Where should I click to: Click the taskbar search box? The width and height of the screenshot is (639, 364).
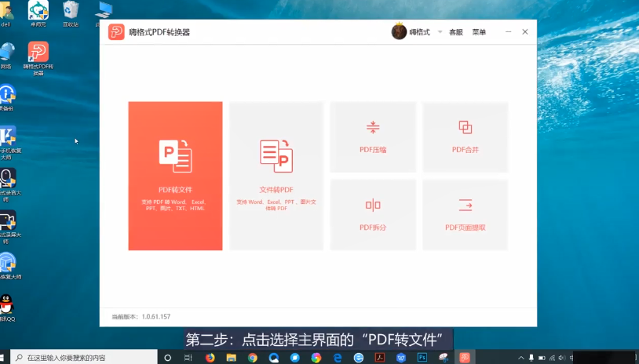(x=83, y=358)
